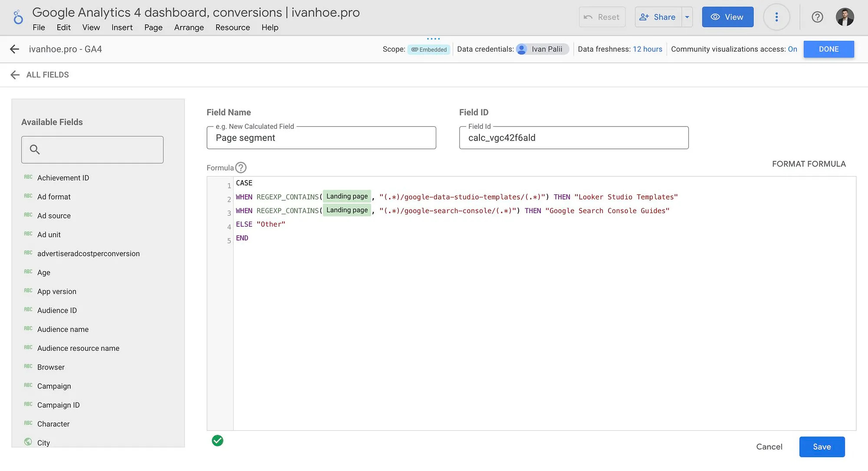This screenshot has width=868, height=471.
Task: Click the magnifier icon in field search
Action: pyautogui.click(x=35, y=150)
